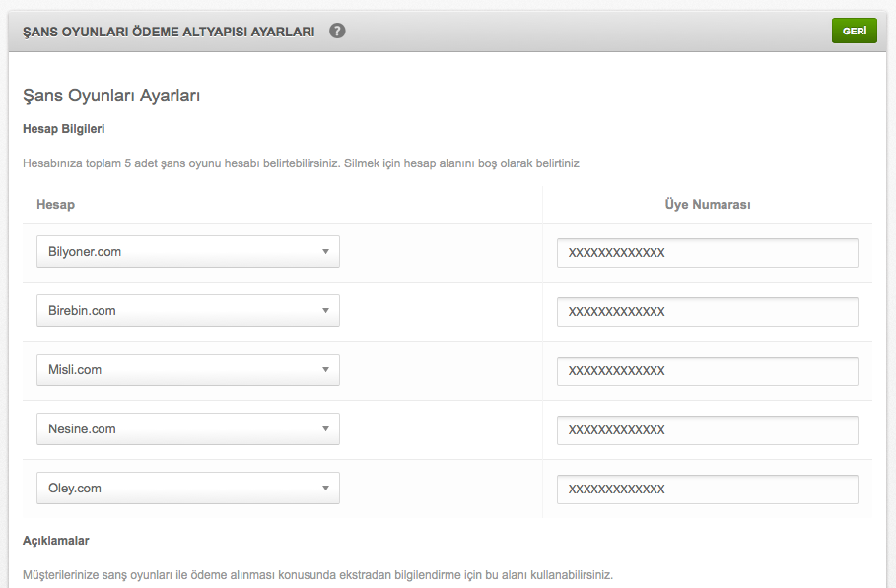
Task: Expand the Misli.com dropdown selector
Action: click(188, 370)
